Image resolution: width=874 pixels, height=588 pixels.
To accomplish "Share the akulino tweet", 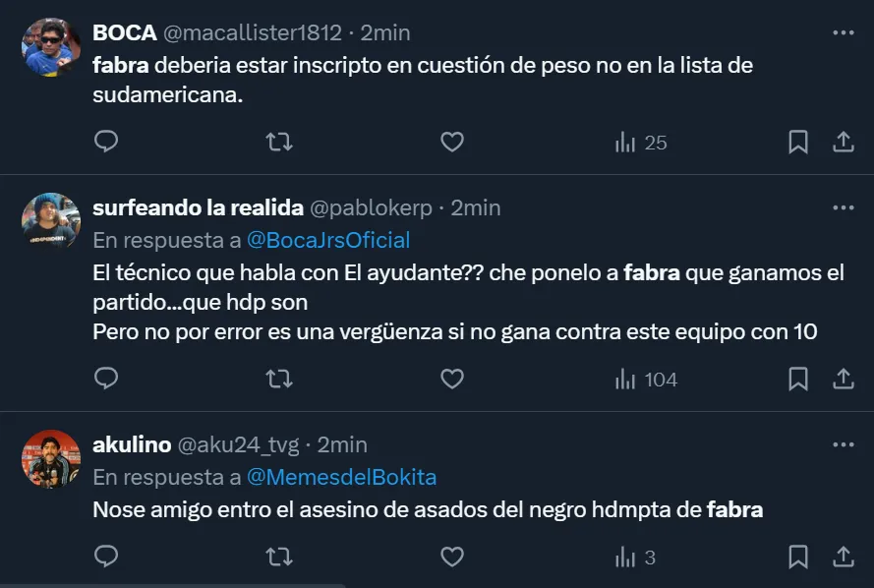I will pos(844,558).
